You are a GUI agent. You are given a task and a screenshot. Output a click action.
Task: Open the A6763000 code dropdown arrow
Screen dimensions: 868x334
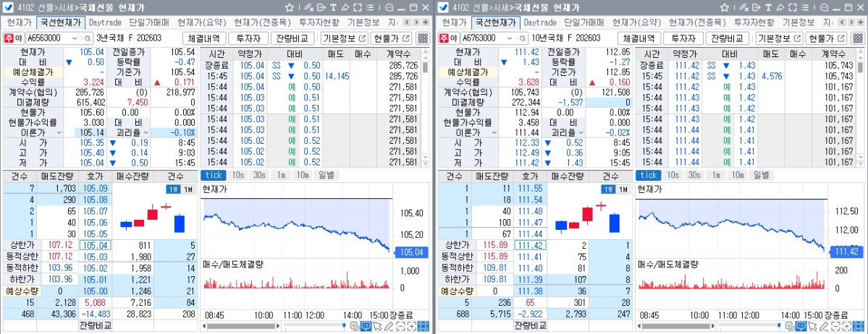point(510,38)
